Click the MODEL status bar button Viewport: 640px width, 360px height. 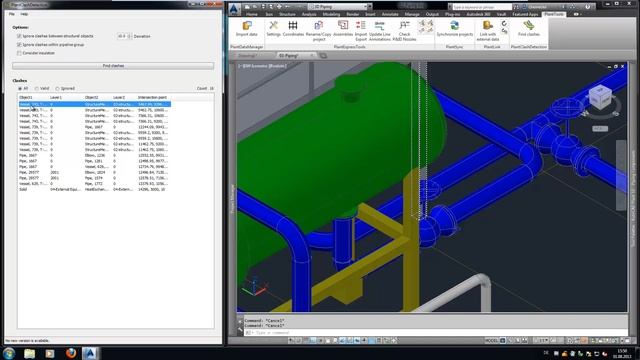click(x=491, y=340)
